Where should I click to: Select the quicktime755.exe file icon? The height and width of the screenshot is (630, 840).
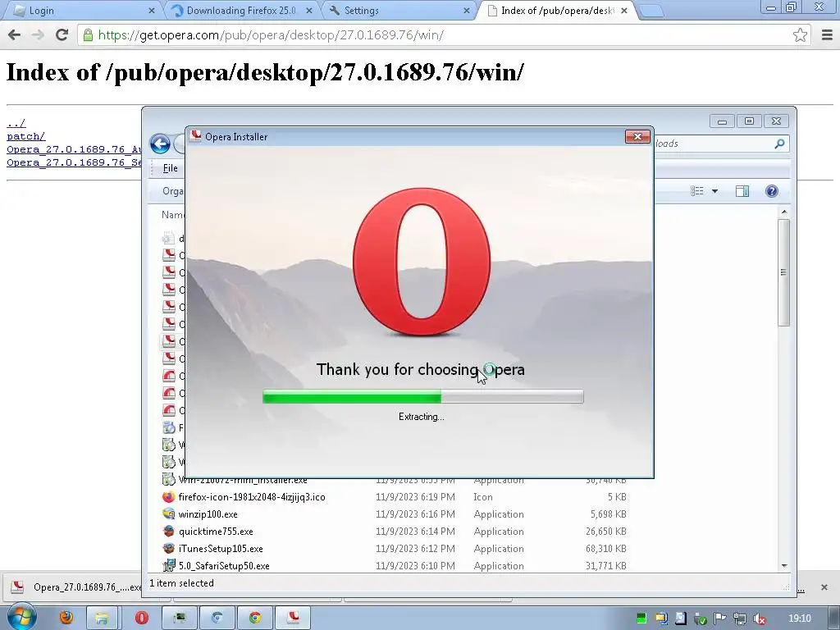[169, 531]
